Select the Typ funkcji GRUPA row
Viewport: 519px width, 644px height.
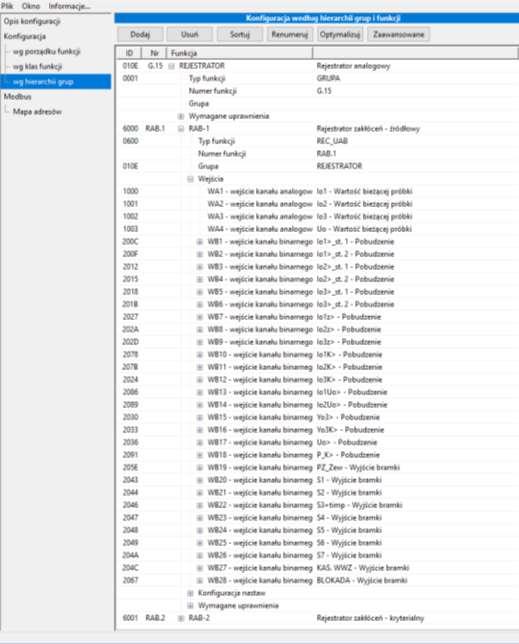point(316,78)
